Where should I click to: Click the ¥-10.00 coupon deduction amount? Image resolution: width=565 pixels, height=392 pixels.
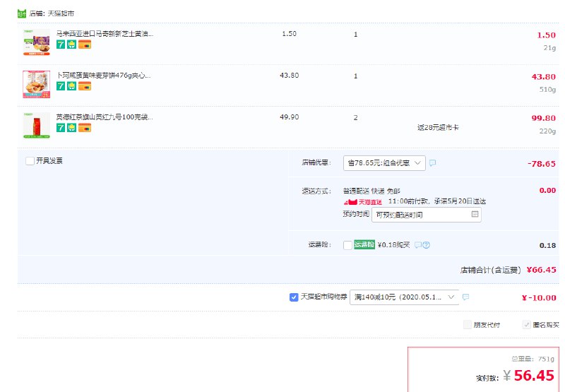539,298
